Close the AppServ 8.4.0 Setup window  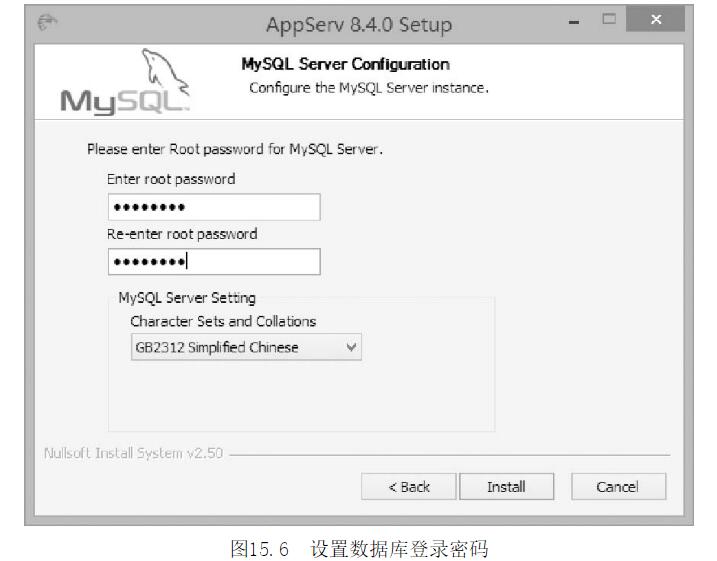click(656, 19)
